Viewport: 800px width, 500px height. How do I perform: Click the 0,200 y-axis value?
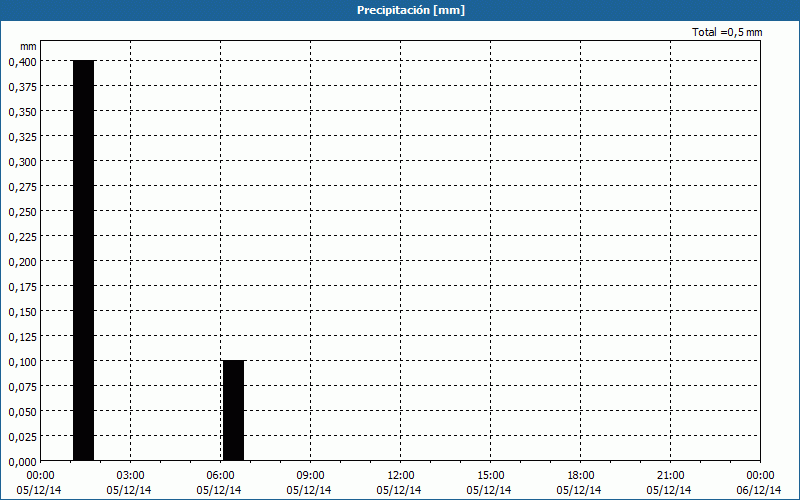(22, 262)
